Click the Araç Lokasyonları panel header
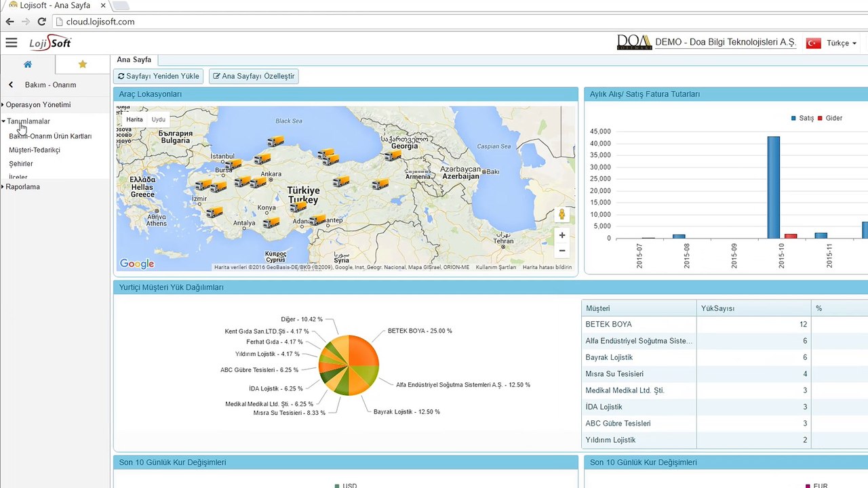The image size is (868, 488). tap(345, 95)
